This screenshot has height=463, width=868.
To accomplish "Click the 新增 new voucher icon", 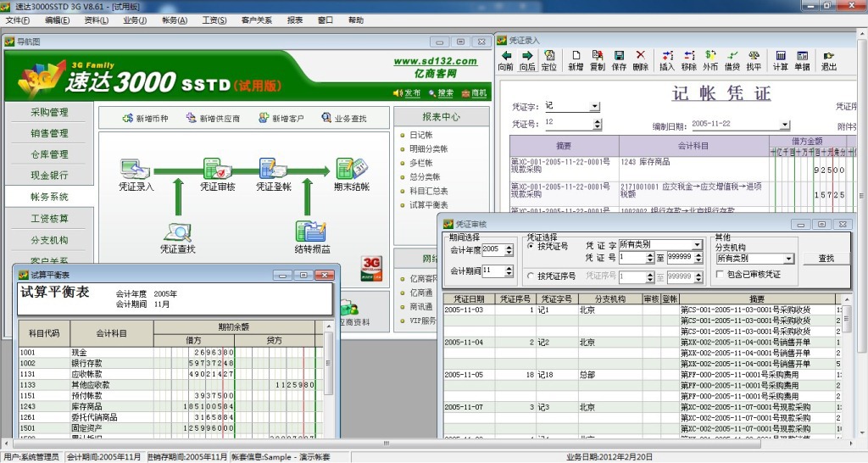I will point(576,60).
